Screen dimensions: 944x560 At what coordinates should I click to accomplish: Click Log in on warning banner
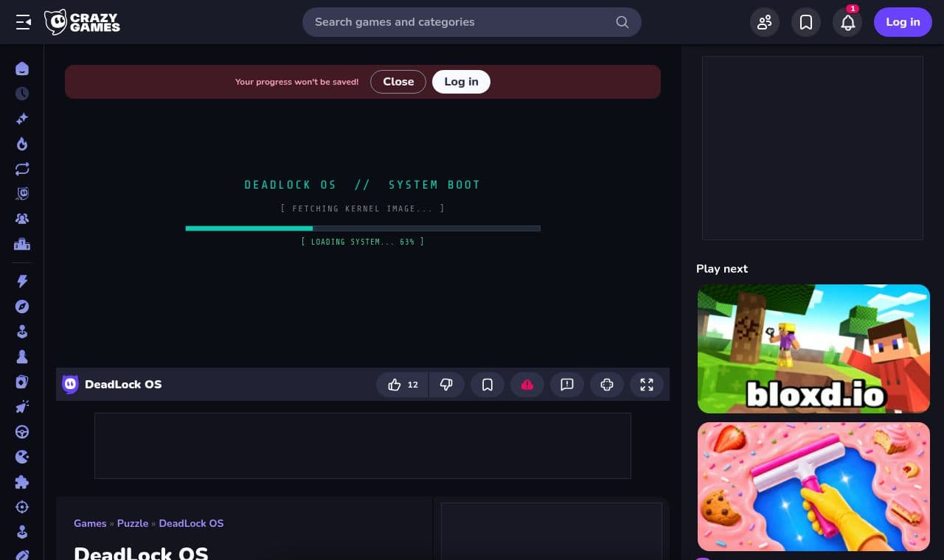click(x=461, y=82)
